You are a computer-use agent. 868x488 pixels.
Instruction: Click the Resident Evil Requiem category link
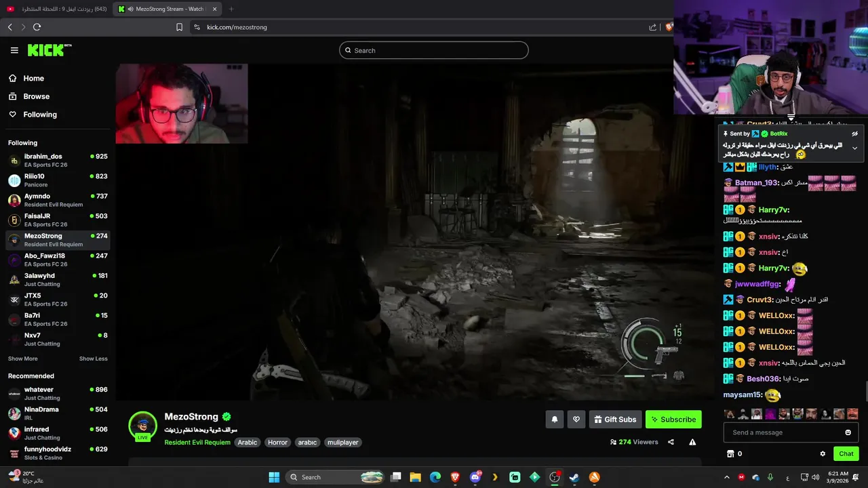tap(197, 443)
